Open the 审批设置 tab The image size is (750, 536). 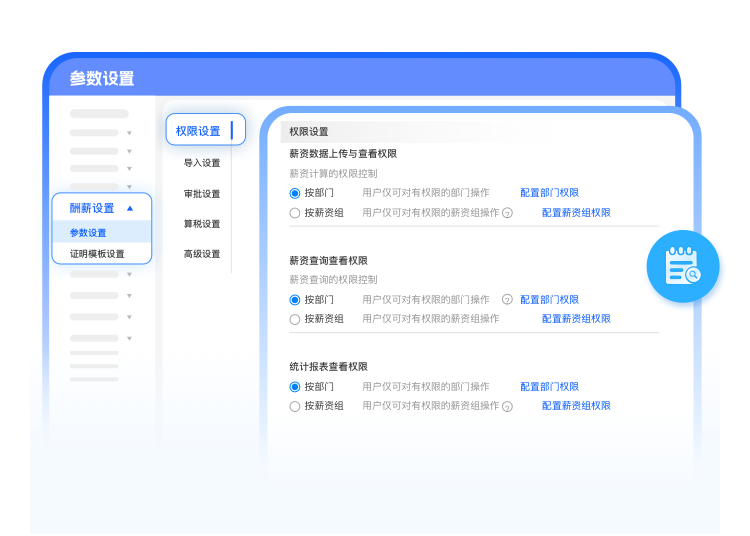201,194
